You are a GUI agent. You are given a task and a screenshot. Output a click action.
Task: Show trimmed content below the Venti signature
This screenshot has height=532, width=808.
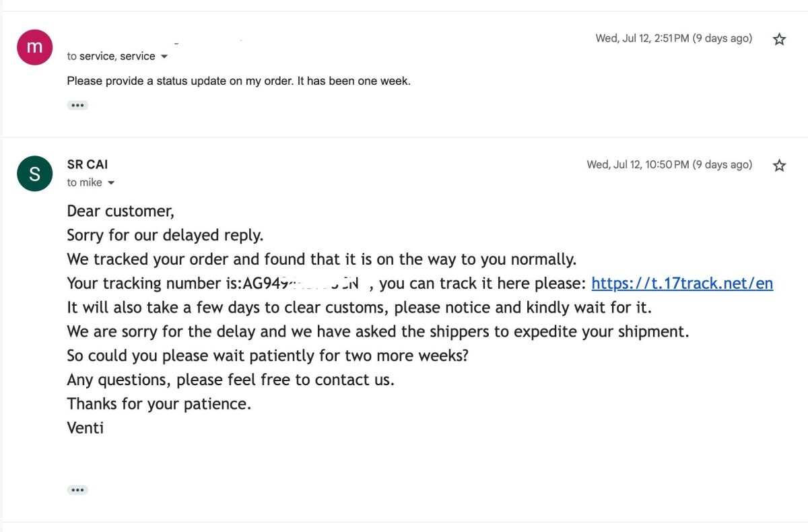point(77,490)
